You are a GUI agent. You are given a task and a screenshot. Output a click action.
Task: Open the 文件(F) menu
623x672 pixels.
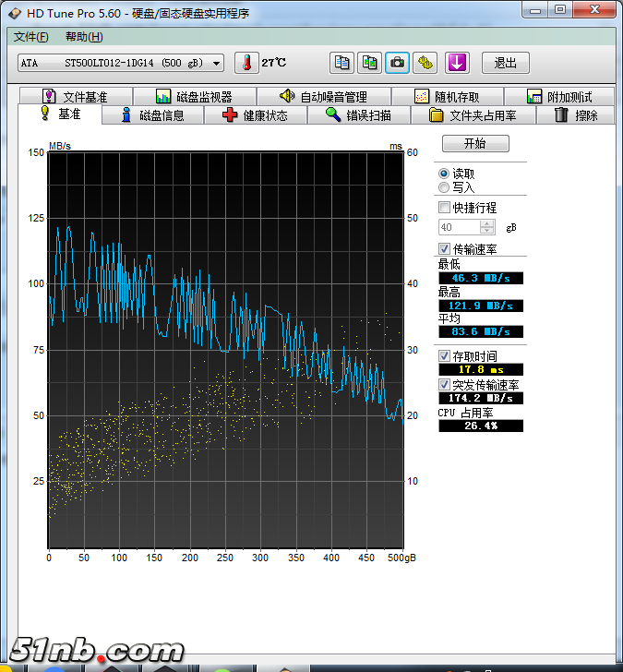[31, 37]
